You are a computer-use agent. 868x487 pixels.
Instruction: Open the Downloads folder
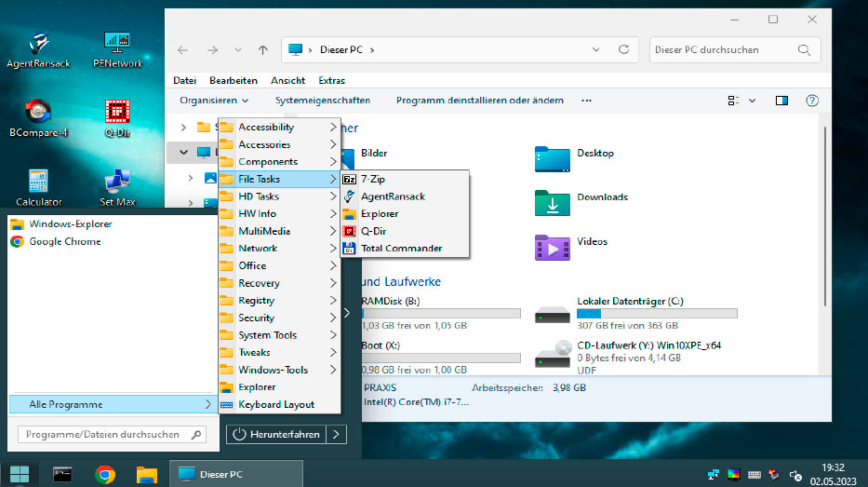click(x=581, y=203)
